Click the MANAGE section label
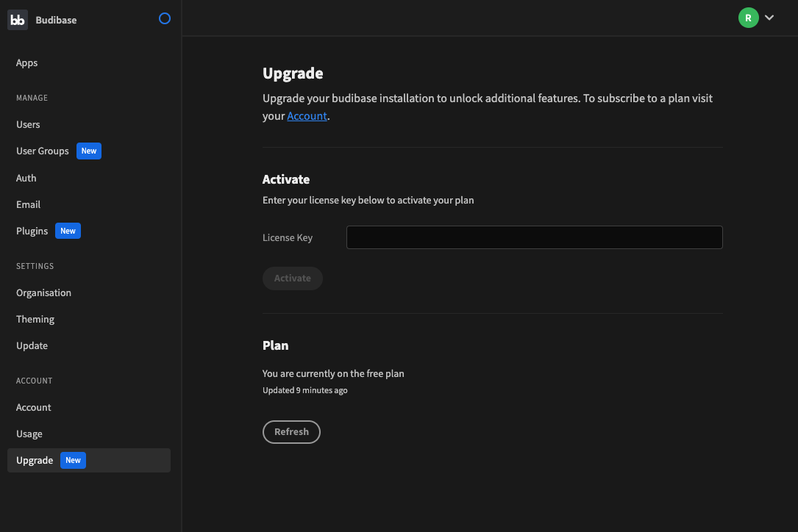 (x=32, y=98)
